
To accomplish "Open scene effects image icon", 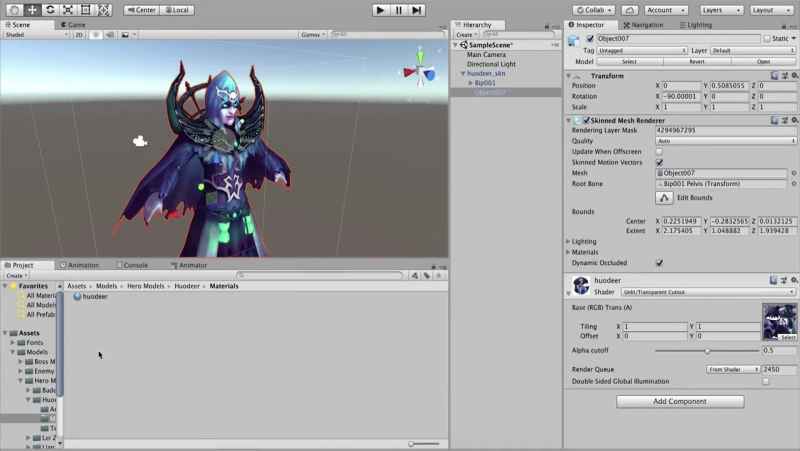I will 125,35.
